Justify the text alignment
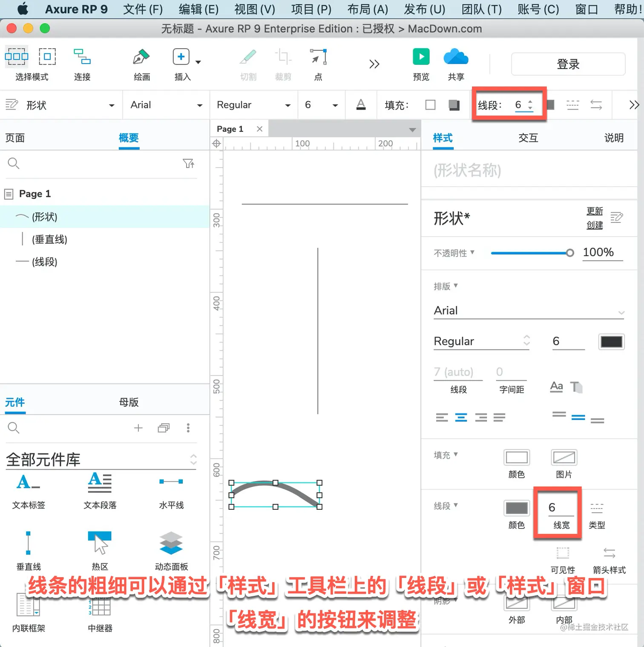644x647 pixels. pos(499,417)
